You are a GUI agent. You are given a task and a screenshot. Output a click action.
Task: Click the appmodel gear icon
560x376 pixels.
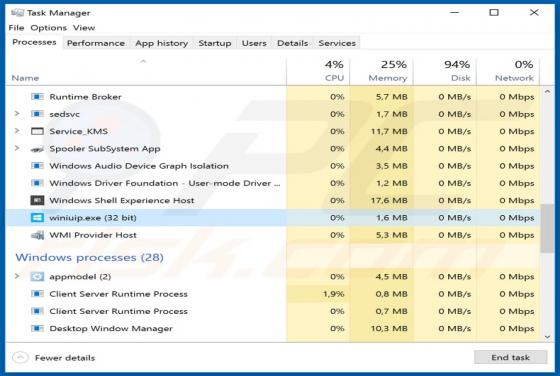37,277
